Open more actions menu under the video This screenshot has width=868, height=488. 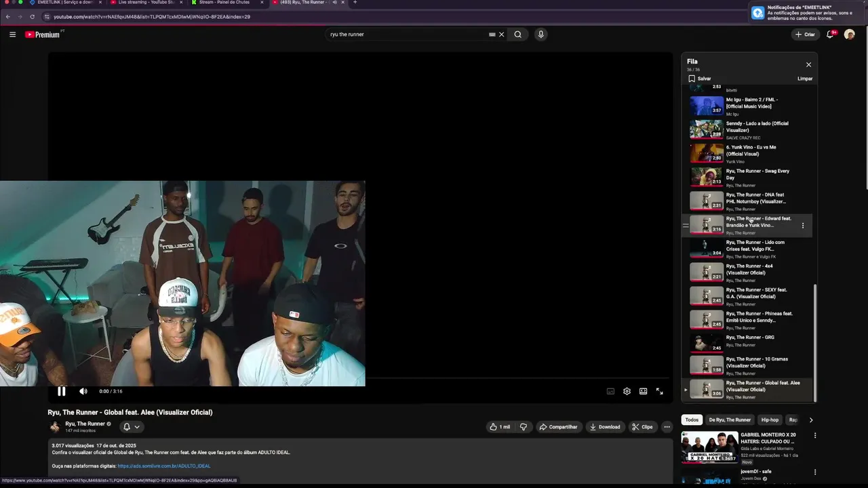tap(667, 427)
